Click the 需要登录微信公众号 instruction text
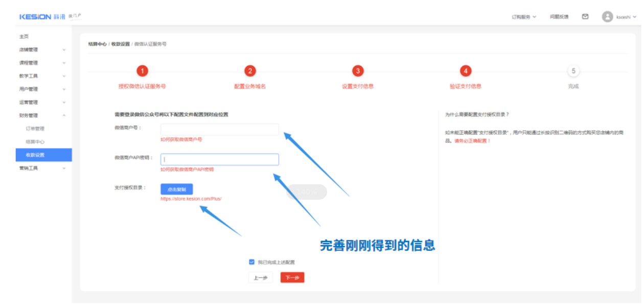This screenshot has width=644, height=304. [x=171, y=115]
